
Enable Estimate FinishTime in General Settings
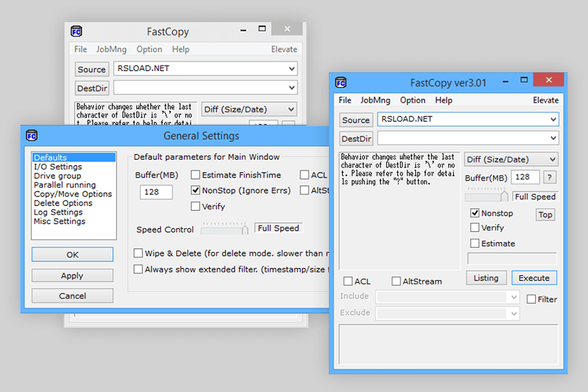tap(195, 175)
